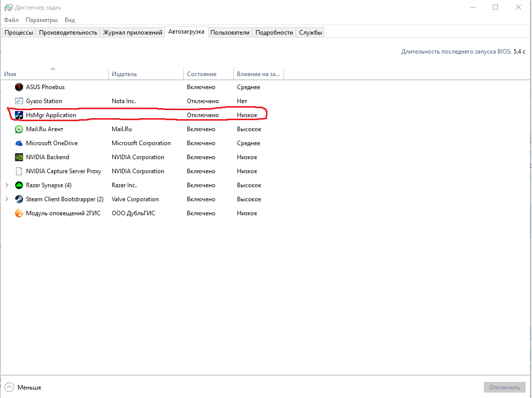The height and width of the screenshot is (398, 532).
Task: Click the BIOS last startup duration text
Action: pyautogui.click(x=463, y=52)
